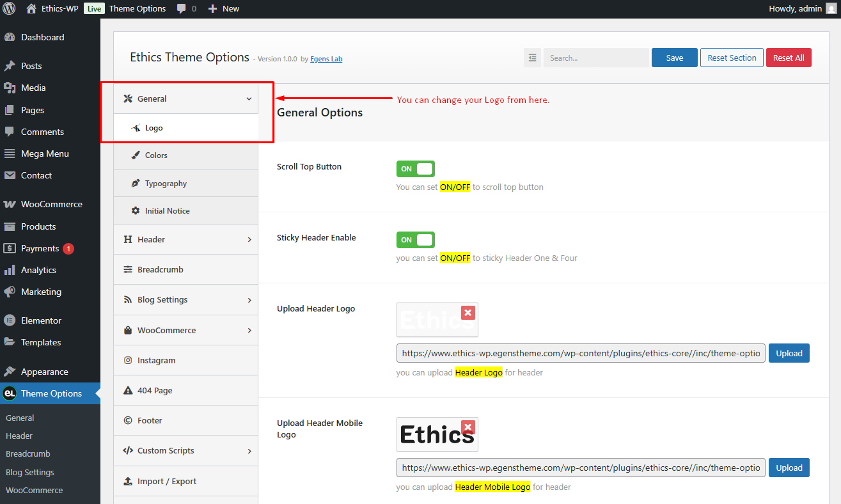
Task: Remove the header mobile logo via red X
Action: pyautogui.click(x=468, y=427)
